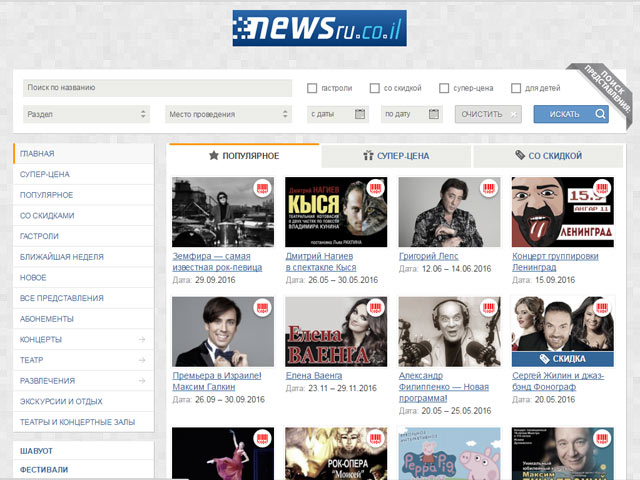The width and height of the screenshot is (640, 480).
Task: Click the tag icon on the СО СКИДКОЙ tab
Action: pyautogui.click(x=520, y=155)
